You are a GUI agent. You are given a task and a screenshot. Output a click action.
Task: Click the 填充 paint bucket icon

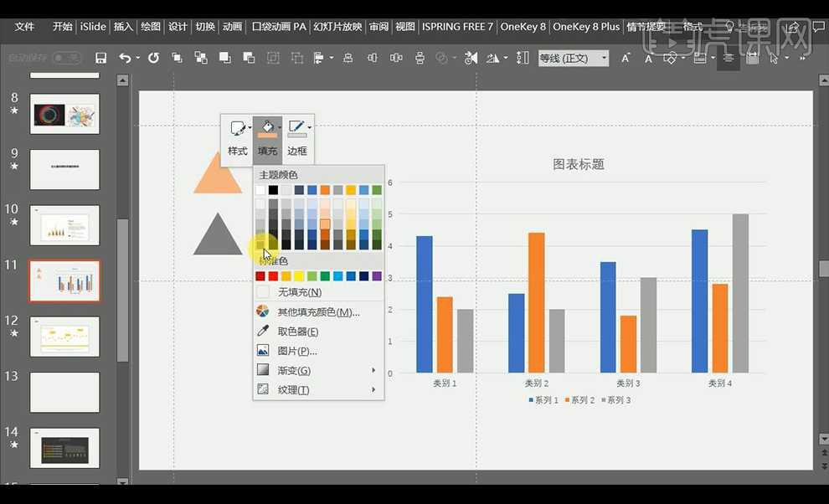coord(266,127)
